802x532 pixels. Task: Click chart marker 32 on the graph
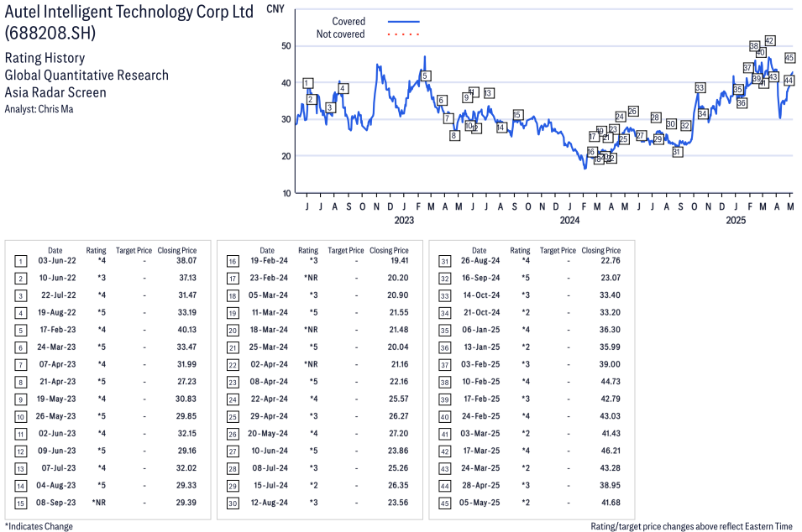(x=685, y=125)
